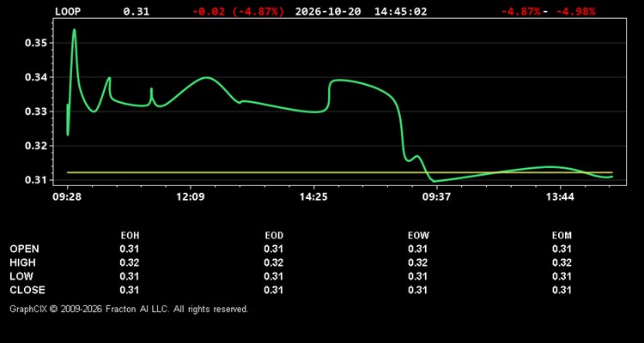The height and width of the screenshot is (343, 644).
Task: Click the change value -0.02 (-4.87%)
Action: pyautogui.click(x=238, y=11)
